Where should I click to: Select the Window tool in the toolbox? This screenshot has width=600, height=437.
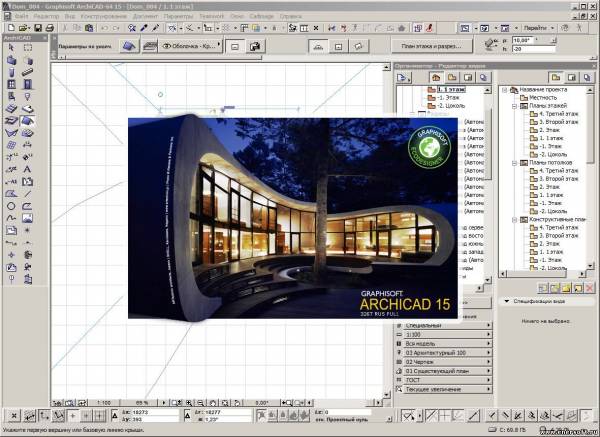(x=11, y=84)
